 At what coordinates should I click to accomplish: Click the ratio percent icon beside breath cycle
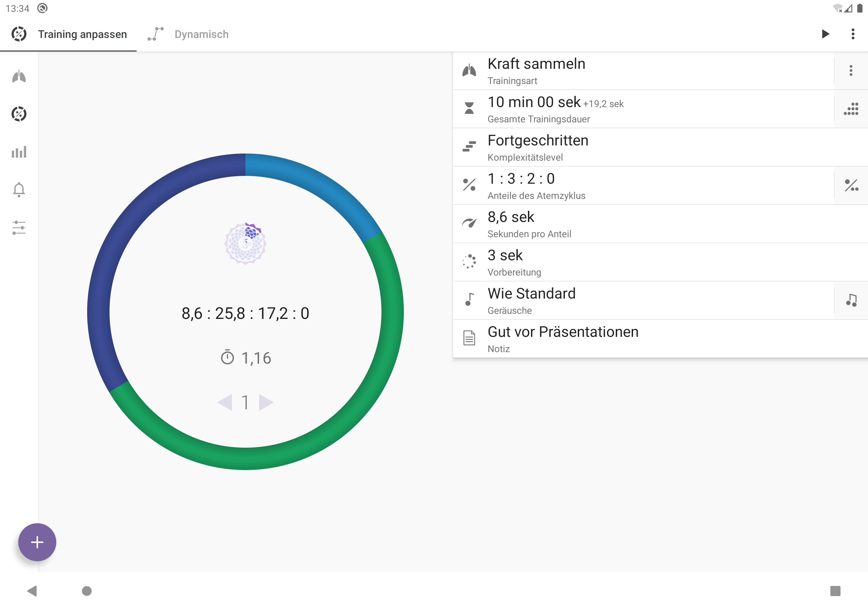851,185
